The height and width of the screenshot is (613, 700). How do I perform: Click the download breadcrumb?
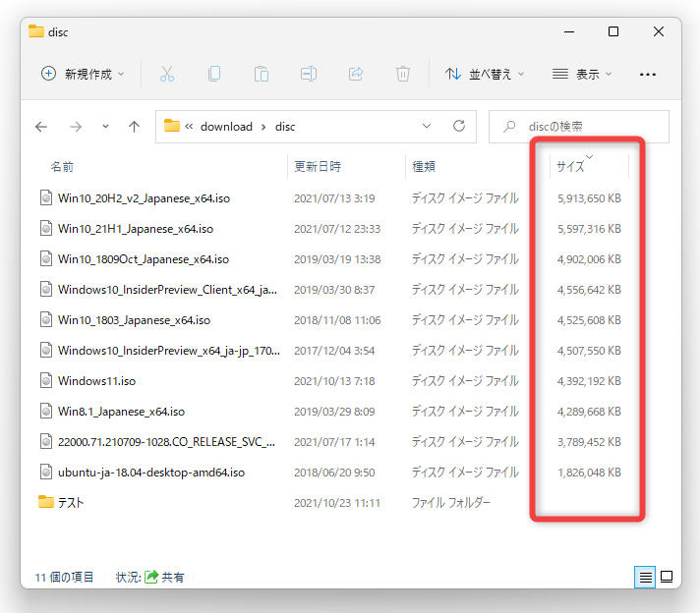[x=226, y=127]
